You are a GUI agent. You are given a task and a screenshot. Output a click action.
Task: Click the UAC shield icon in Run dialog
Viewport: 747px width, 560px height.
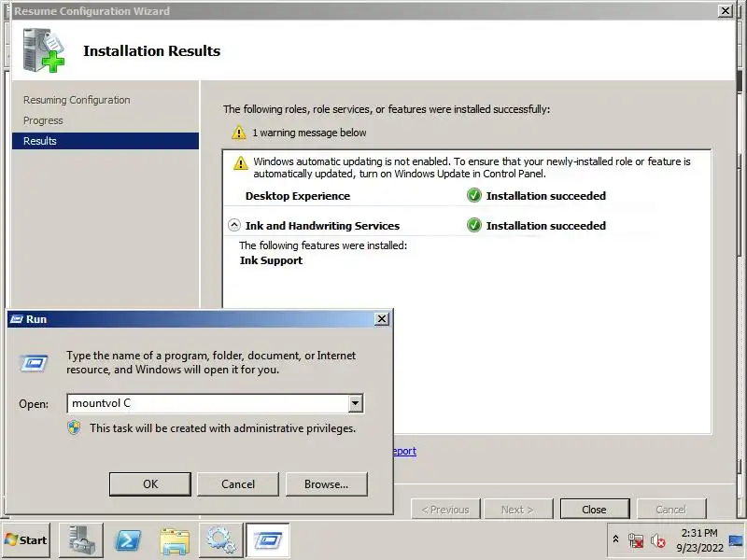(74, 427)
